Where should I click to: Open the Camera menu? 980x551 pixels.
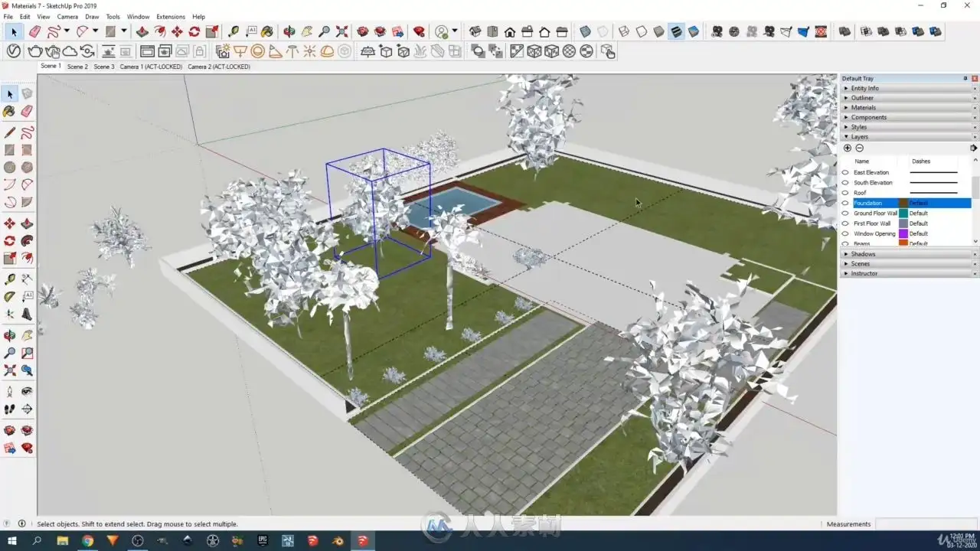click(x=67, y=16)
